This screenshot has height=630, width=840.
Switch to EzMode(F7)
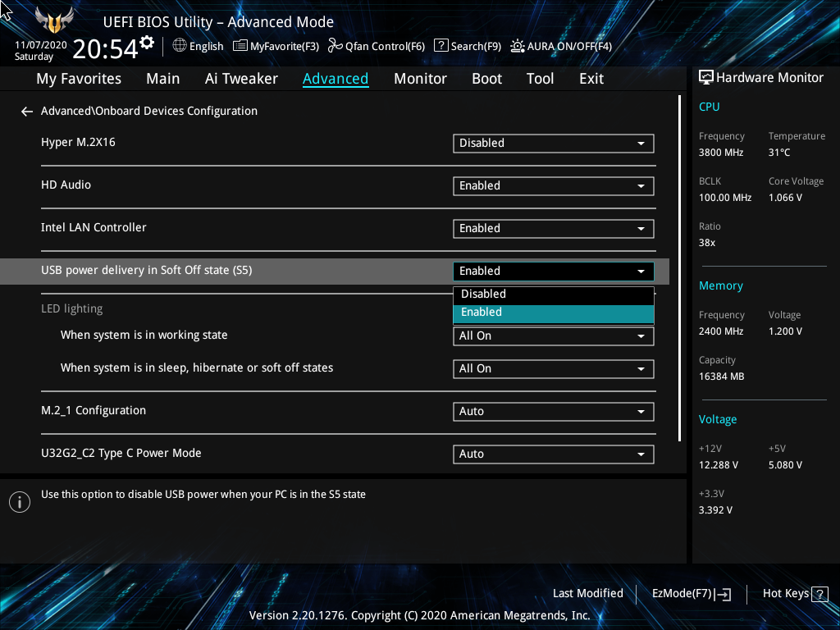(691, 594)
